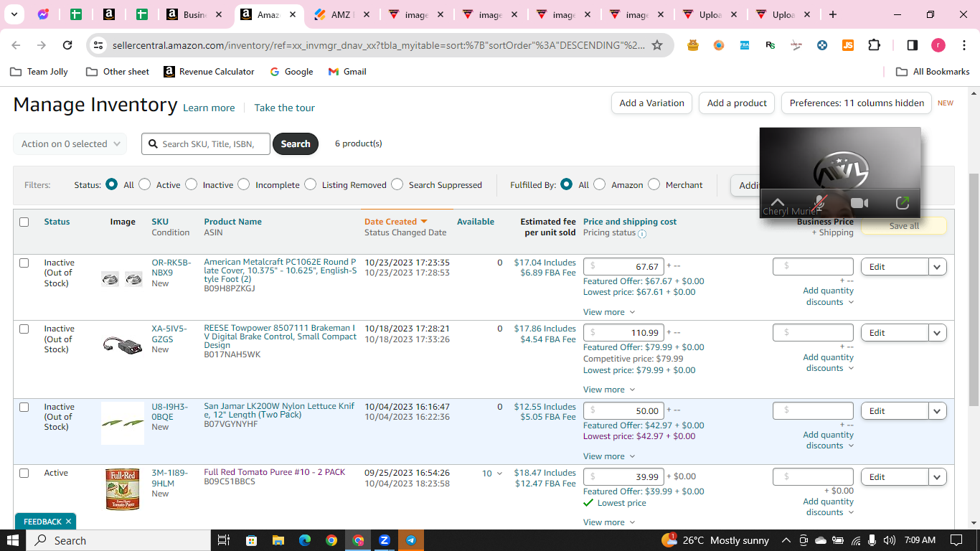
Task: View site information icon in address bar
Action: [99, 45]
